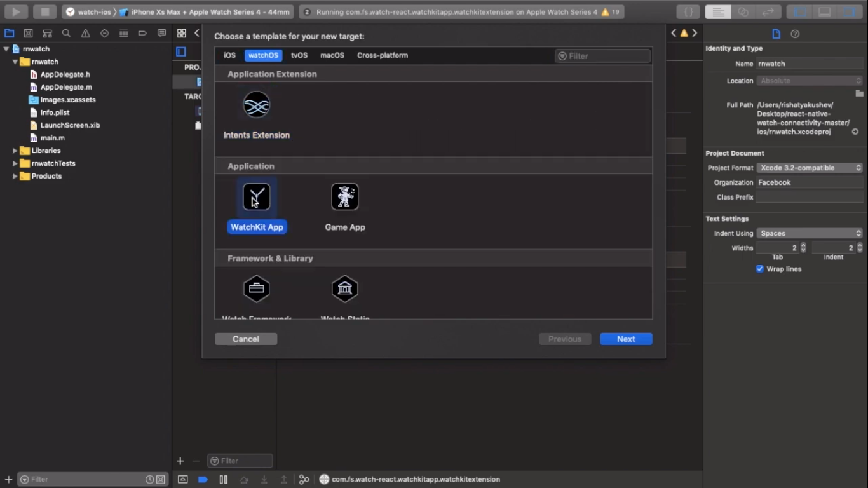868x488 pixels.
Task: Click the issue warning count in activity bar
Action: [x=610, y=11]
